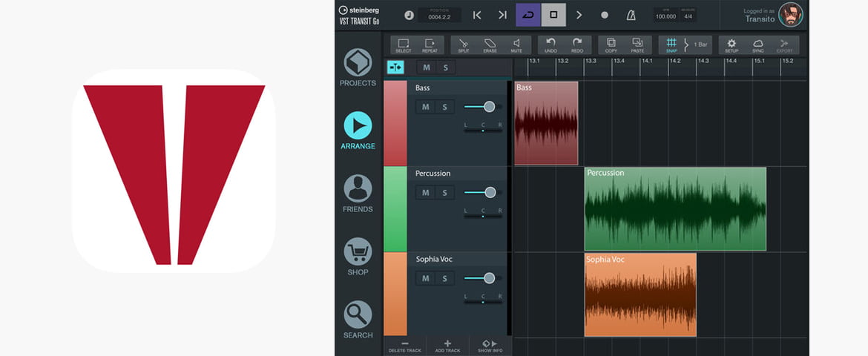Jump to the project end
The width and height of the screenshot is (868, 356).
(x=503, y=15)
